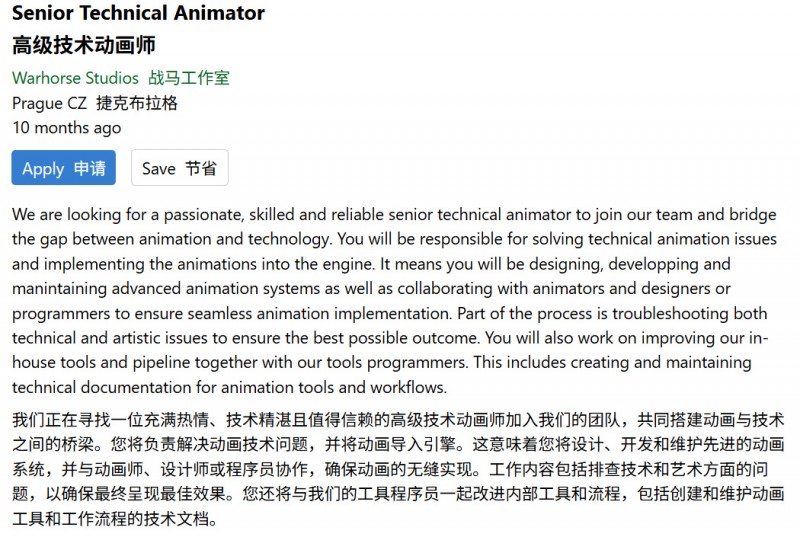Viewport: 800px width, 537px height.
Task: Click the 10 months ago timestamp
Action: pyautogui.click(x=66, y=127)
